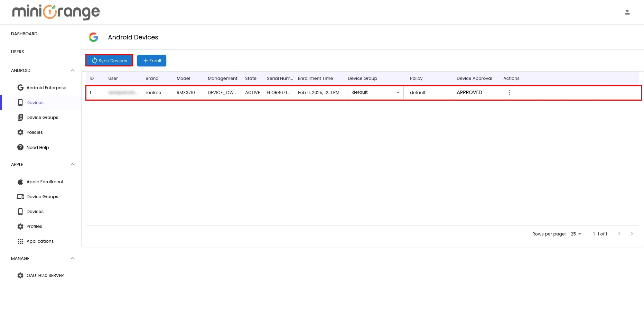Go to the next page of devices
Image resolution: width=644 pixels, height=324 pixels.
tap(632, 234)
